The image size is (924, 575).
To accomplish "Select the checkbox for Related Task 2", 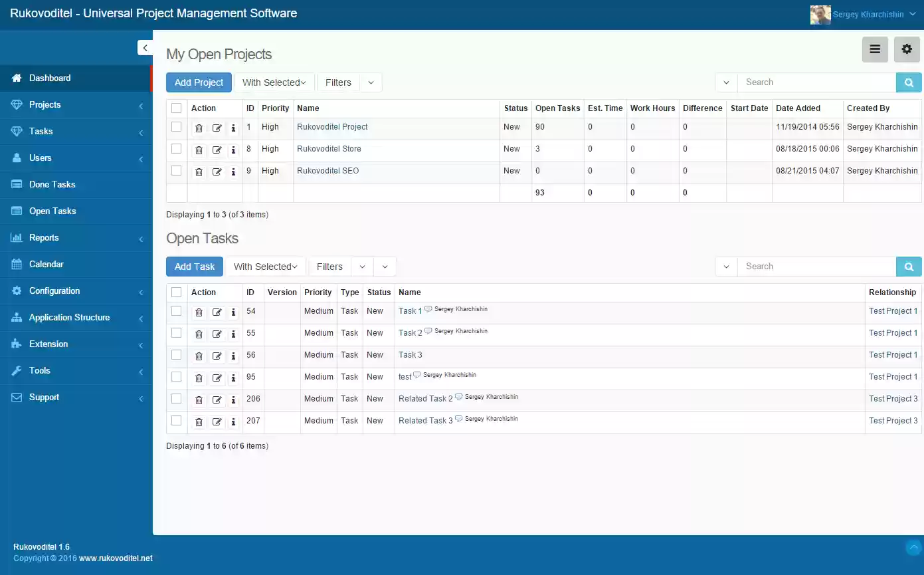I will coord(177,400).
